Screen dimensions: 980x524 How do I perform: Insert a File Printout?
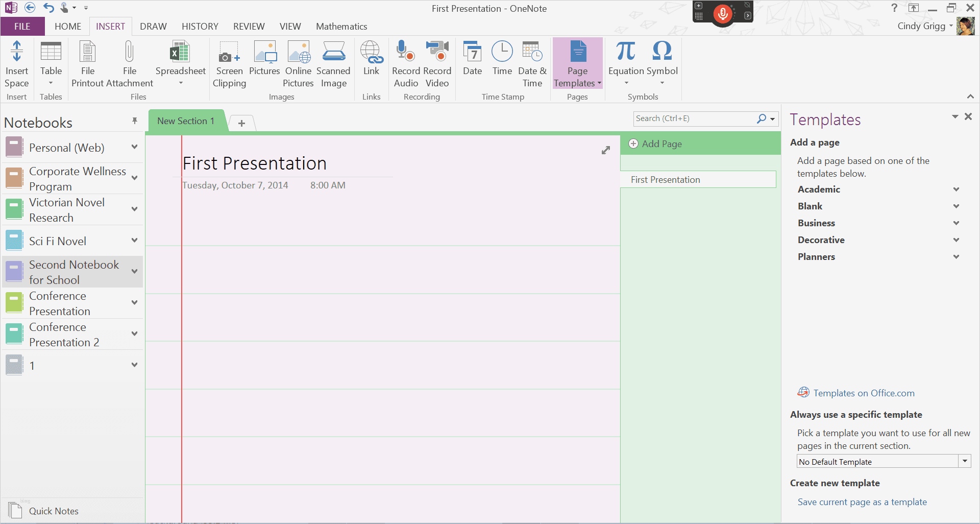point(88,64)
